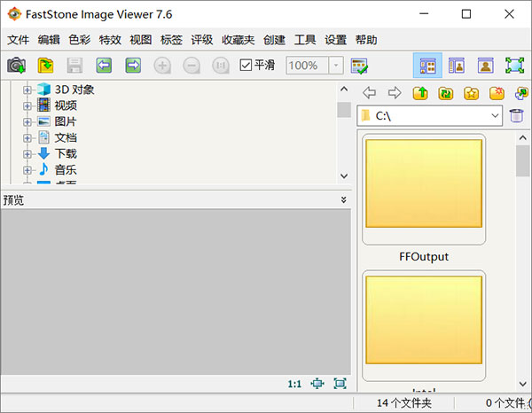Open the 设置 menu
The image size is (532, 413).
pyautogui.click(x=335, y=40)
